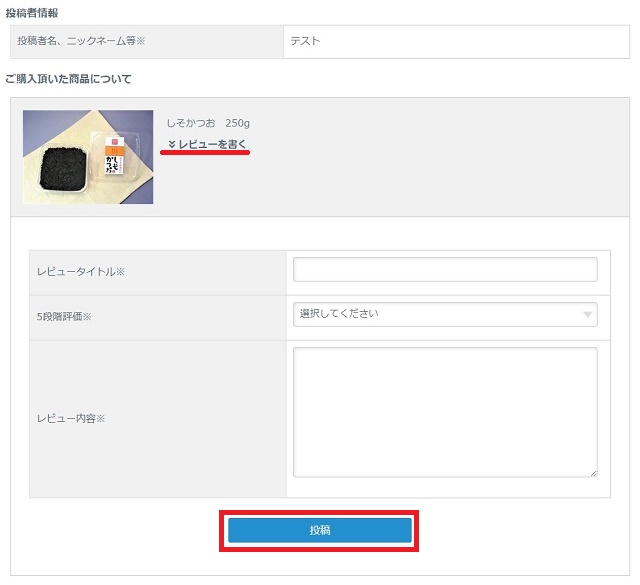Viewport: 640px width, 585px height.
Task: Focus the レビュータイトル text field
Action: [445, 270]
